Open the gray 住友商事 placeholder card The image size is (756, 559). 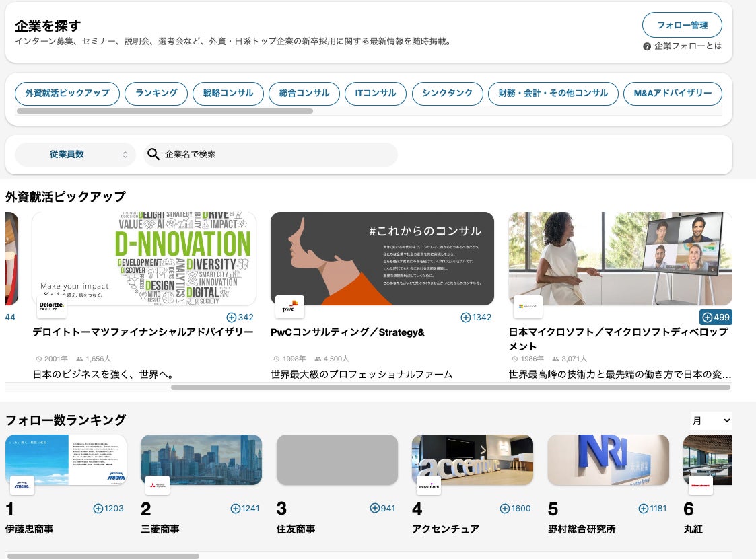point(337,459)
